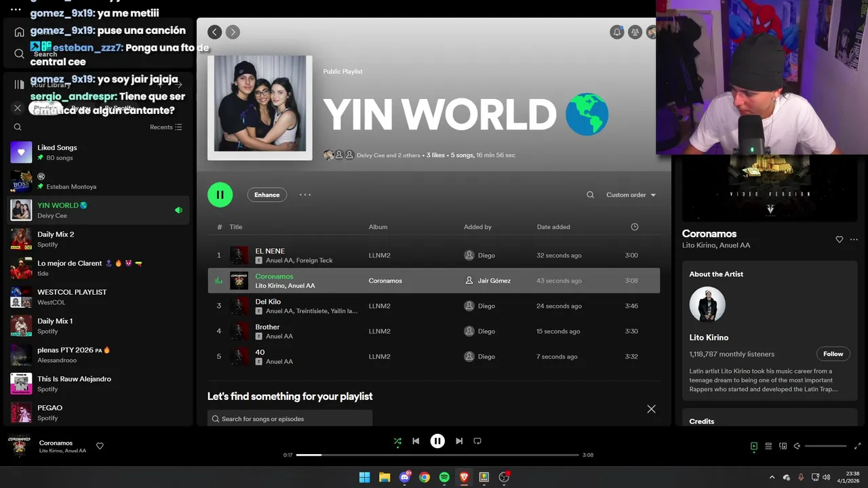Sort tracks by the Added by column header
Image resolution: width=868 pixels, height=488 pixels.
478,227
